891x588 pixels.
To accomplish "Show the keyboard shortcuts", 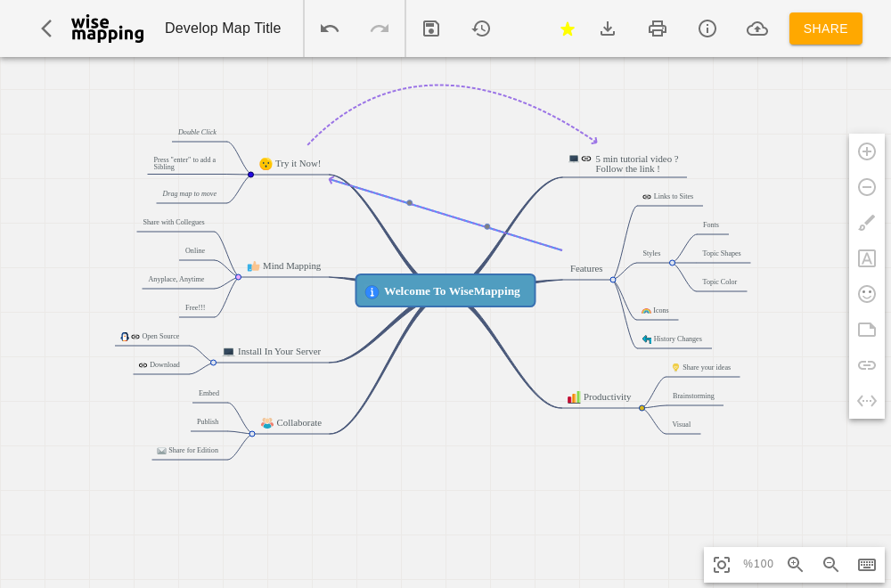I will point(867,565).
